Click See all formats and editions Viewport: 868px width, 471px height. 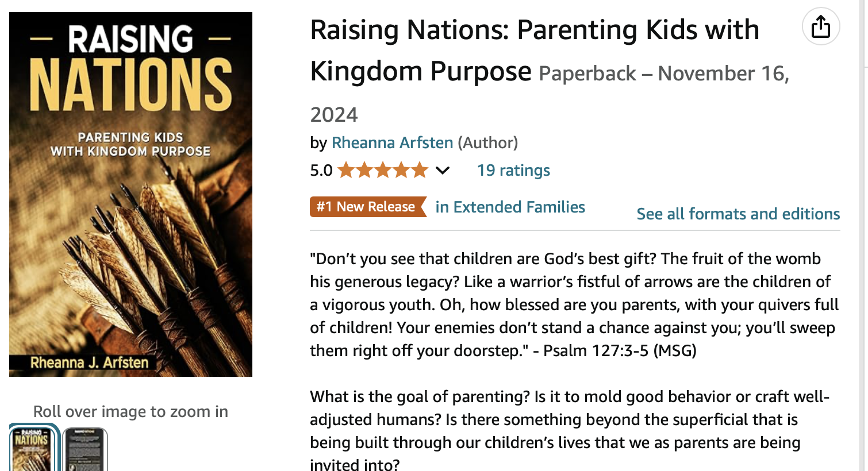coord(738,214)
